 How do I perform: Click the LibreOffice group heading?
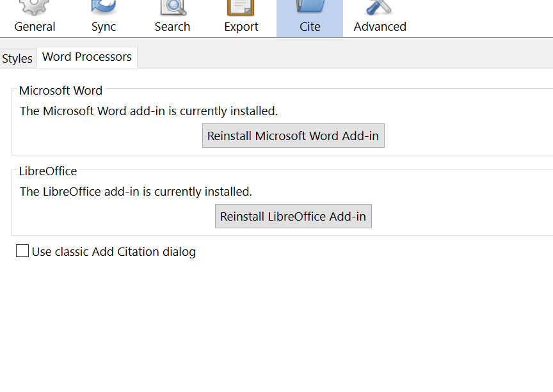[48, 171]
